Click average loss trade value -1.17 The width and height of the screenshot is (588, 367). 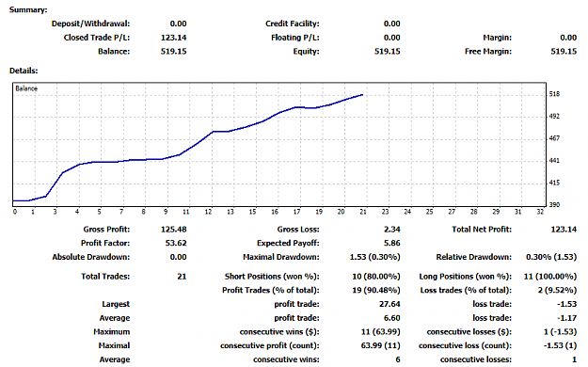(567, 318)
